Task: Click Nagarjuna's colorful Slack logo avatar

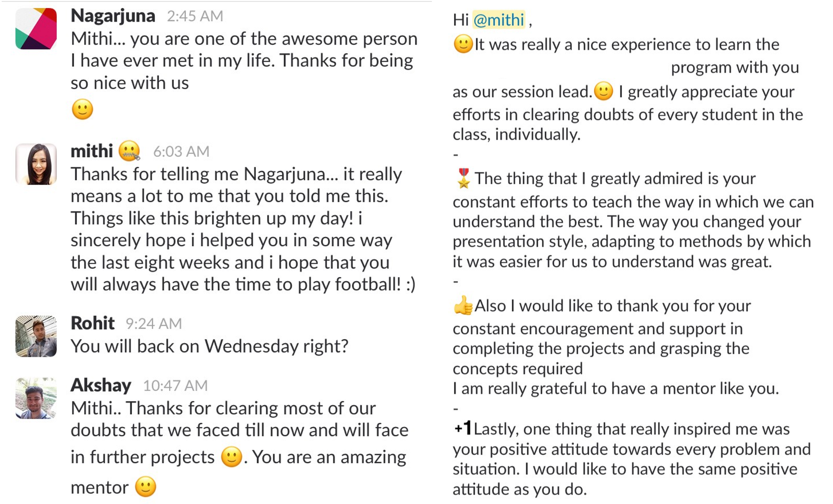Action: point(36,28)
